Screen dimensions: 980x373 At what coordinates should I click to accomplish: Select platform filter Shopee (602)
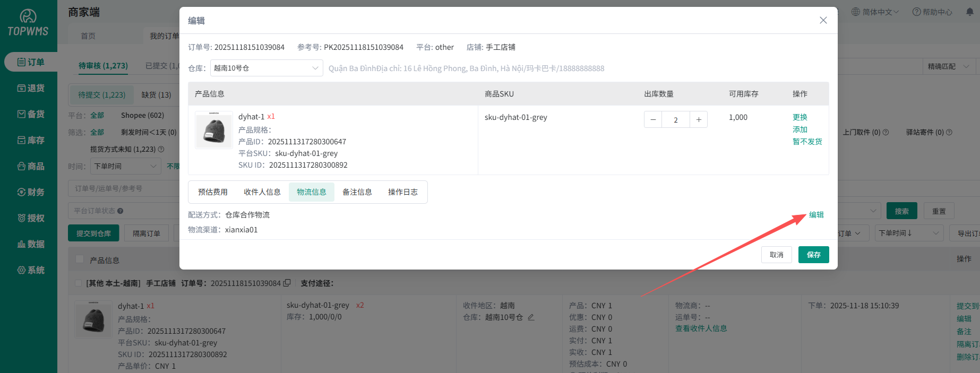142,115
